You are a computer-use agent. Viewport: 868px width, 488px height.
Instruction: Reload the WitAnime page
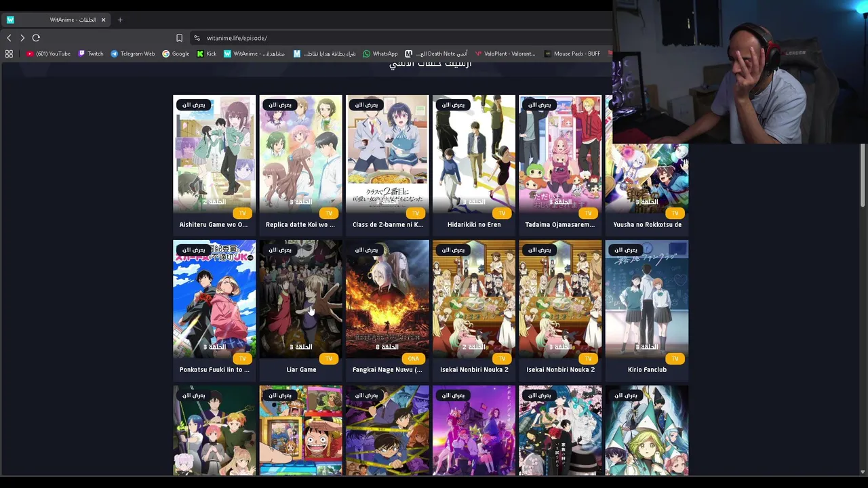[x=36, y=38]
